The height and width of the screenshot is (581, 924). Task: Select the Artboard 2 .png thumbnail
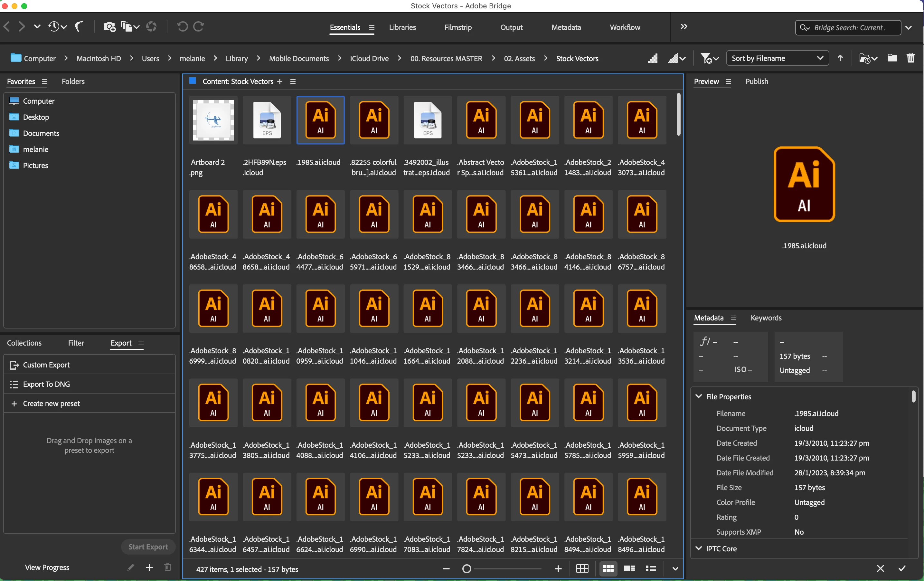click(213, 120)
